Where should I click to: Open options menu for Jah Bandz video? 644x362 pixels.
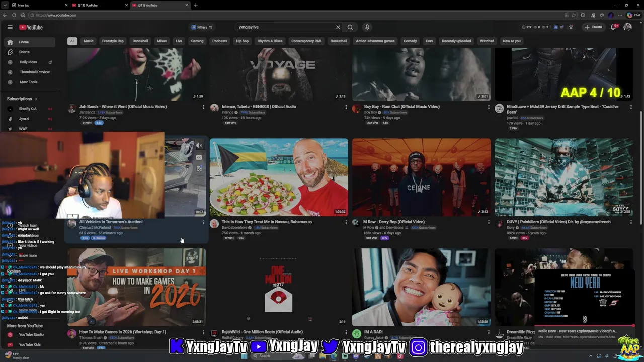point(203,107)
